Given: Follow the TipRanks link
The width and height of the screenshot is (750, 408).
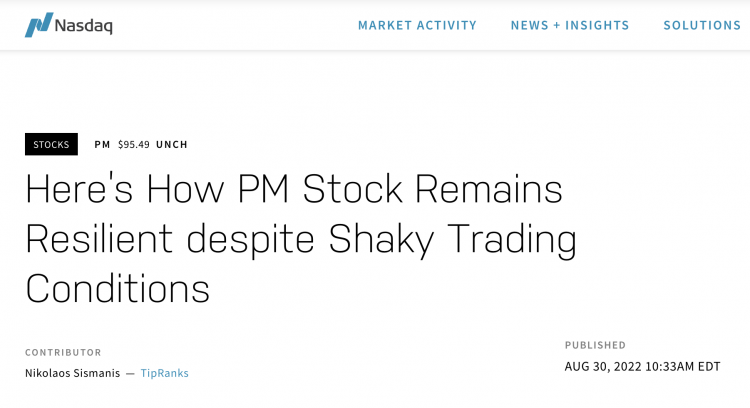Looking at the screenshot, I should click(x=165, y=373).
